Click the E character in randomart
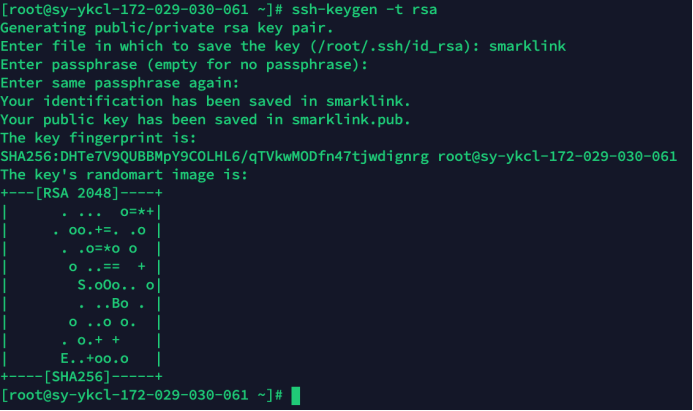 [x=65, y=358]
